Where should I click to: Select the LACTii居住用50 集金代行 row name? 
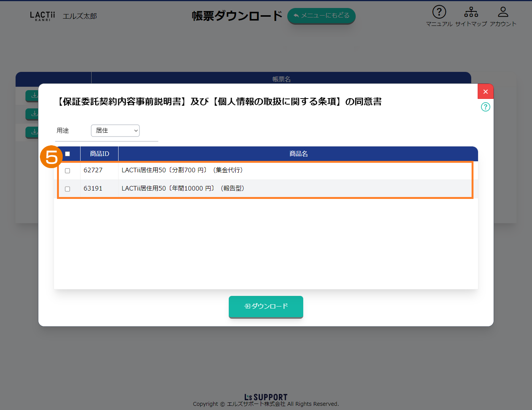(x=182, y=170)
